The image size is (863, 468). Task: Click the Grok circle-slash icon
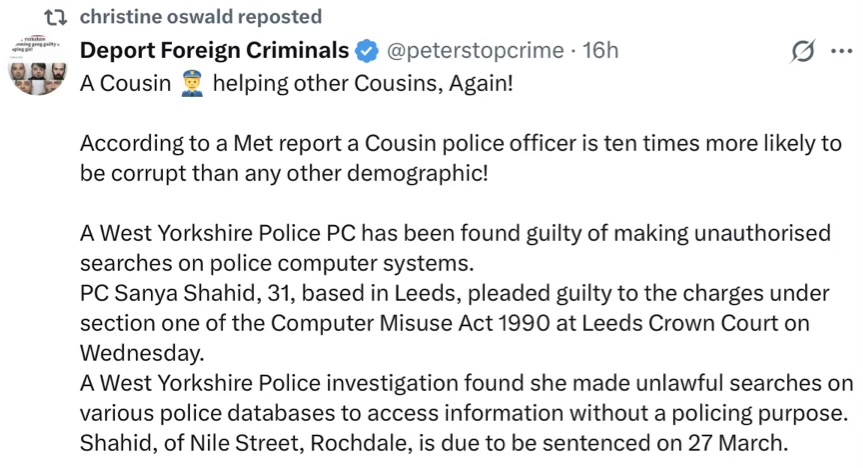(x=800, y=52)
